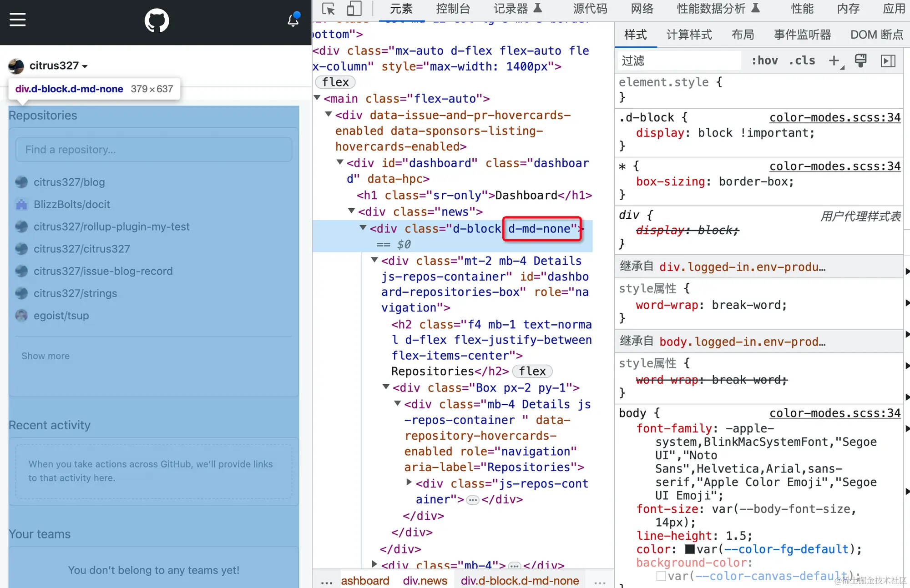Image resolution: width=910 pixels, height=588 pixels.
Task: Open egoist/tsup repository link
Action: coord(61,316)
